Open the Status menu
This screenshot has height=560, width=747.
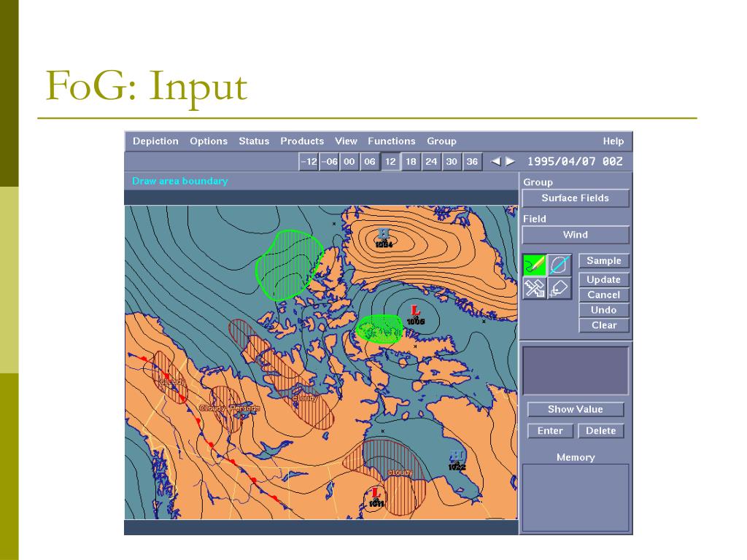point(254,141)
